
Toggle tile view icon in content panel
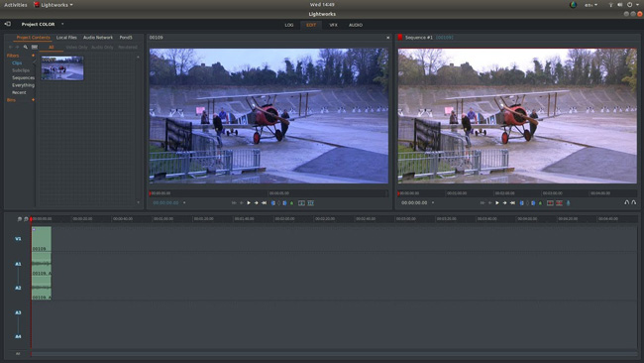(35, 48)
